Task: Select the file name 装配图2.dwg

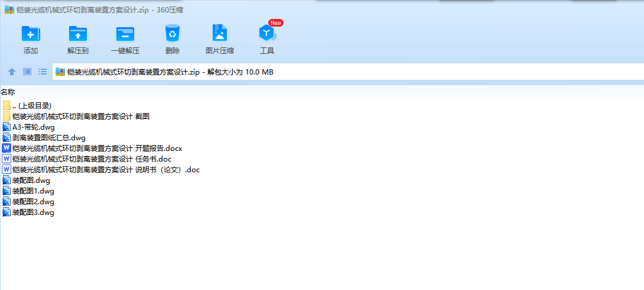Action: pyautogui.click(x=33, y=202)
